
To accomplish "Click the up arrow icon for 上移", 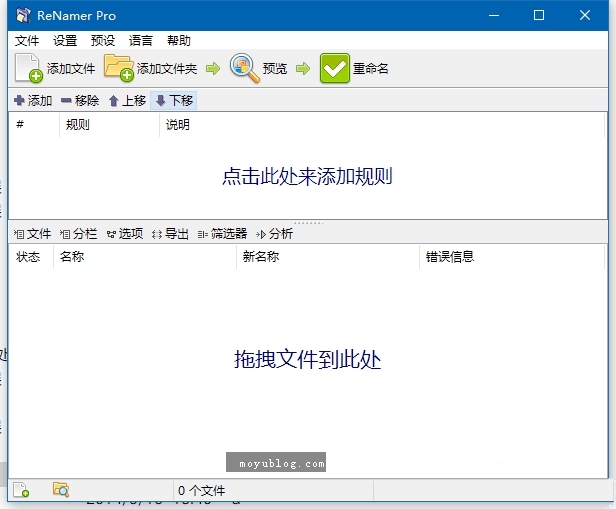I will click(114, 101).
